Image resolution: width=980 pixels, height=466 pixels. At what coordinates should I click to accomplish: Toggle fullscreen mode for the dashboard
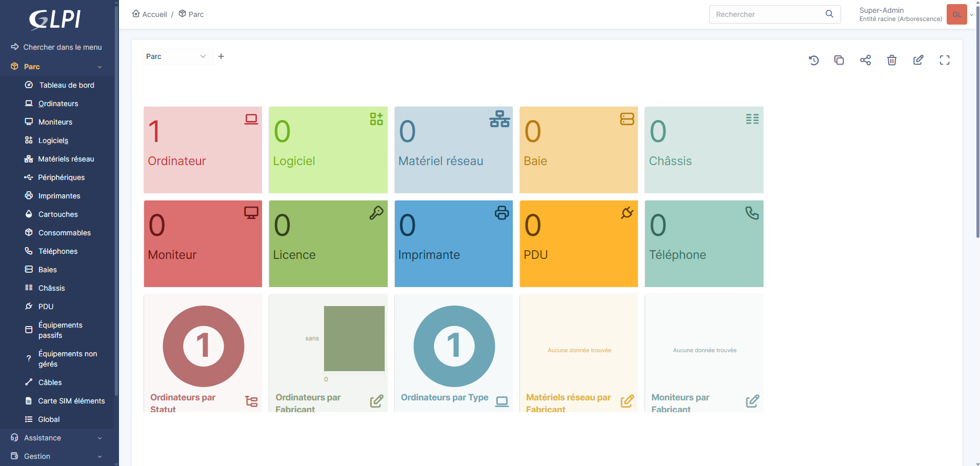[945, 60]
